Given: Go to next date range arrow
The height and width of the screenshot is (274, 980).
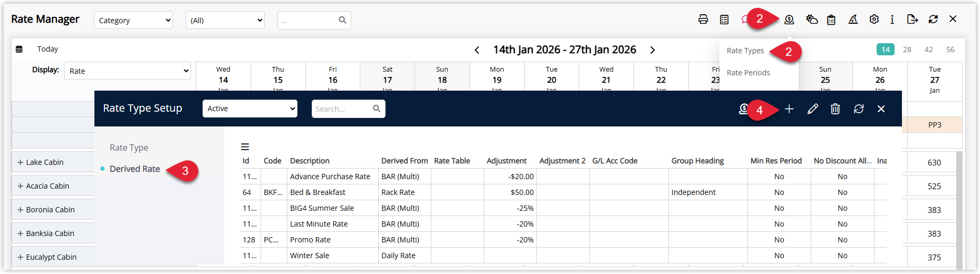Looking at the screenshot, I should [x=652, y=50].
